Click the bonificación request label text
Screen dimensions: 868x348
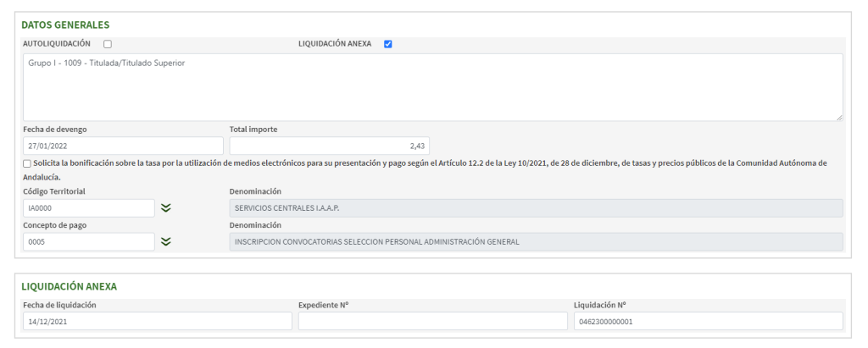424,163
